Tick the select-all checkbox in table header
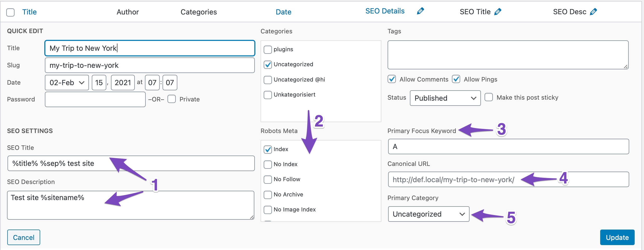Viewport: 644px width, 250px height. [x=10, y=12]
